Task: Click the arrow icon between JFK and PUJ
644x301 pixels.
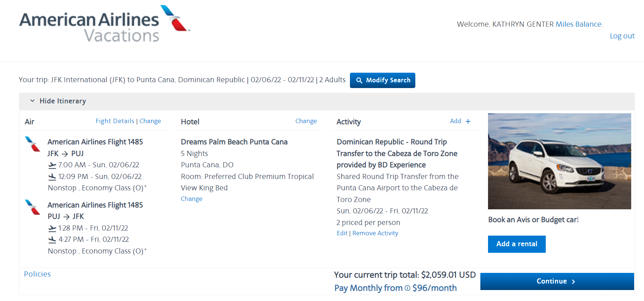Action: point(65,154)
